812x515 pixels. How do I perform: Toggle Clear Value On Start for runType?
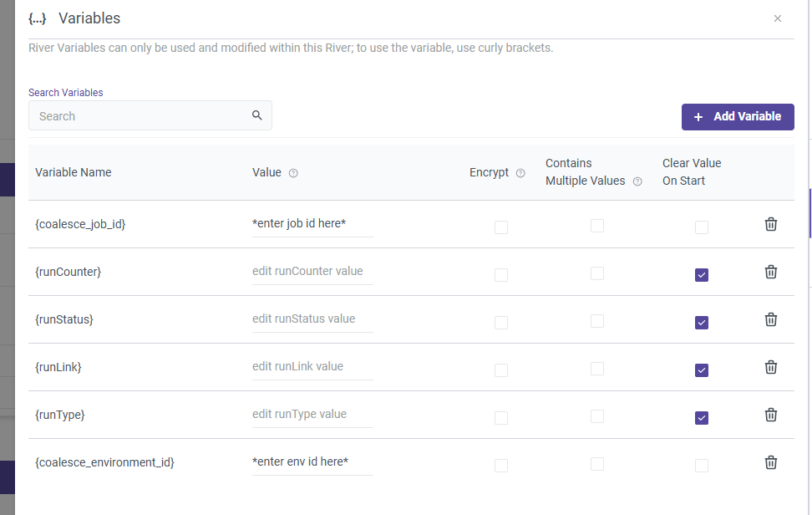(x=702, y=418)
